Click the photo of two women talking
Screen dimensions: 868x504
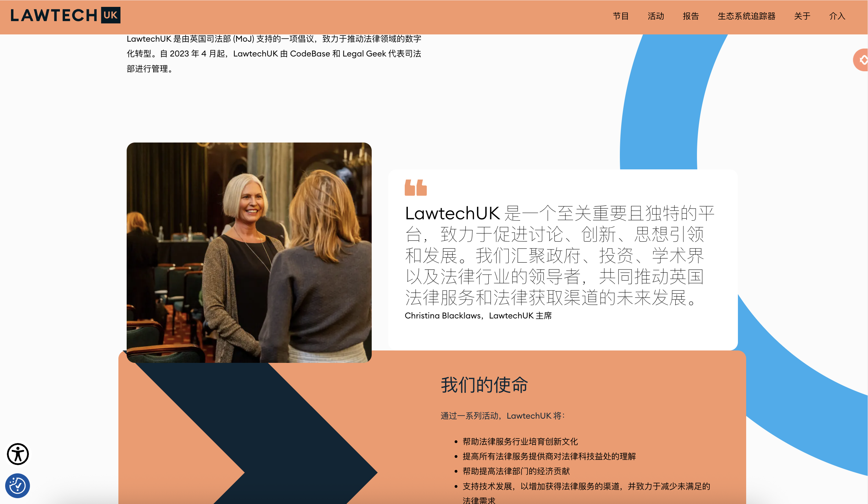[249, 252]
